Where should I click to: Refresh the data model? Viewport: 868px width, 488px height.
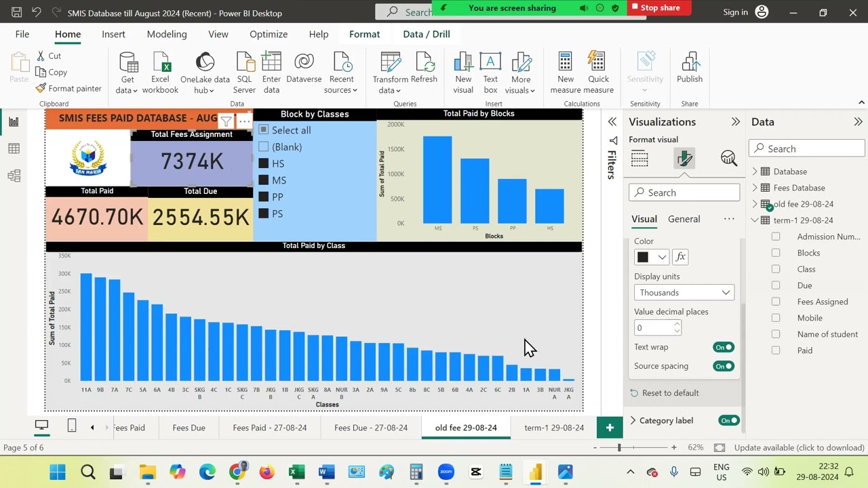click(425, 68)
